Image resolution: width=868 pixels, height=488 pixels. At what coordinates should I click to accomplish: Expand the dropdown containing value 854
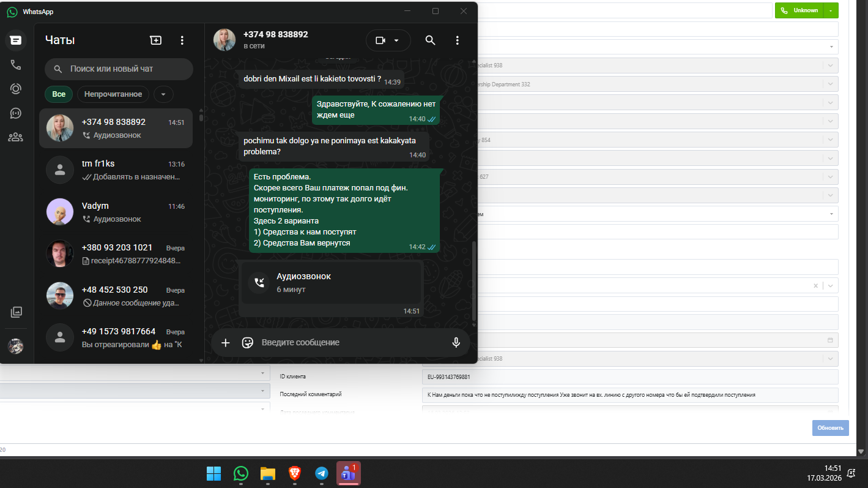[831, 140]
